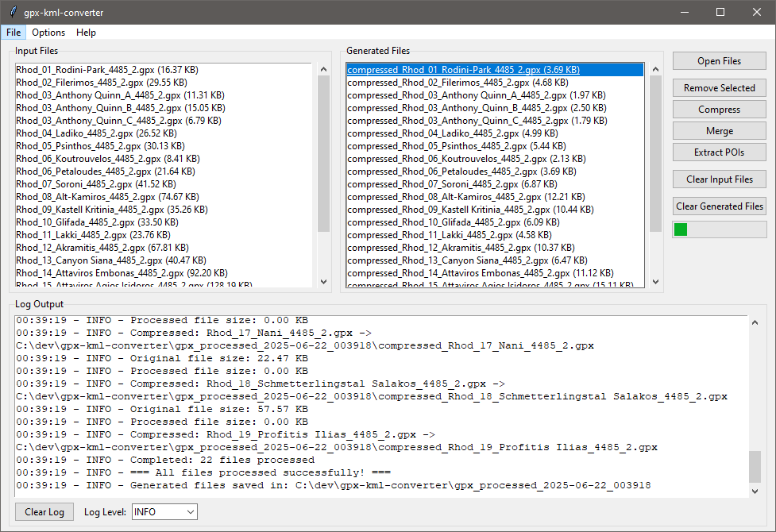
Task: Open the File menu
Action: tap(14, 33)
